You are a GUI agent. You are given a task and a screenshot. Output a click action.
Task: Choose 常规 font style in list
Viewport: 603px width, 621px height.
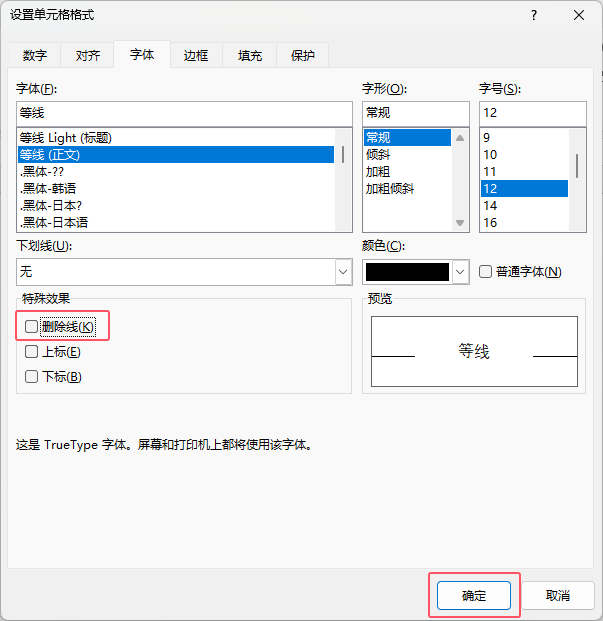pos(407,137)
